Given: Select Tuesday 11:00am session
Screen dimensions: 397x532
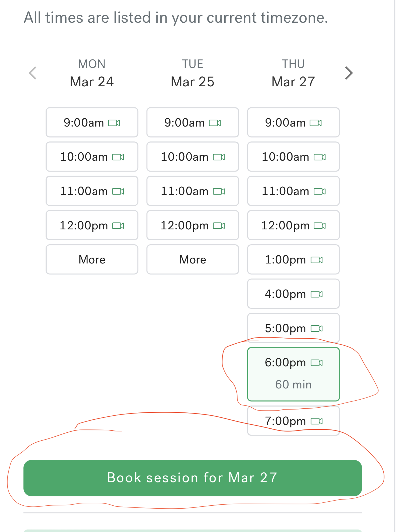Looking at the screenshot, I should (193, 191).
